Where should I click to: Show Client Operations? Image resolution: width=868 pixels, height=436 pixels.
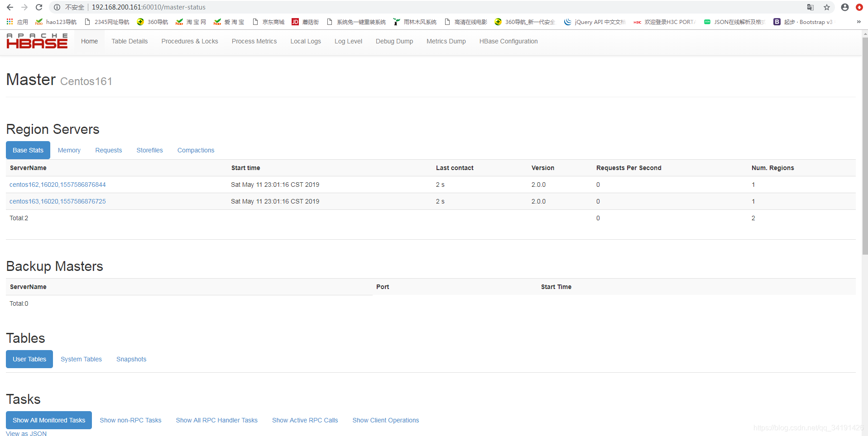pyautogui.click(x=386, y=420)
